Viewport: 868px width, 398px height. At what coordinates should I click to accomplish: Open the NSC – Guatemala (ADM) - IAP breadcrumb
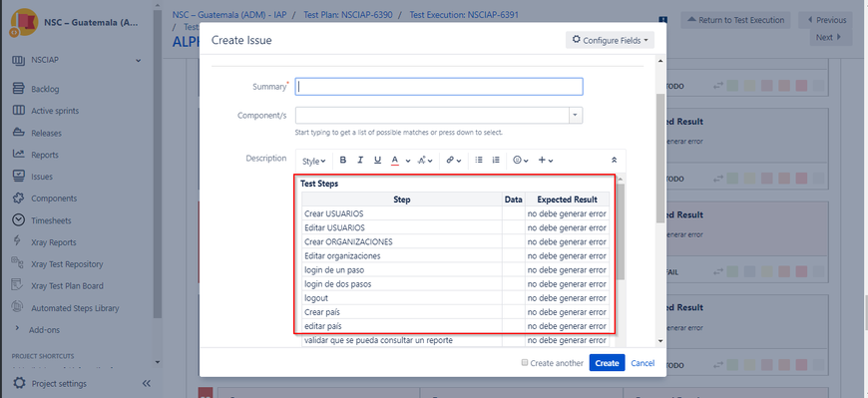coord(229,15)
